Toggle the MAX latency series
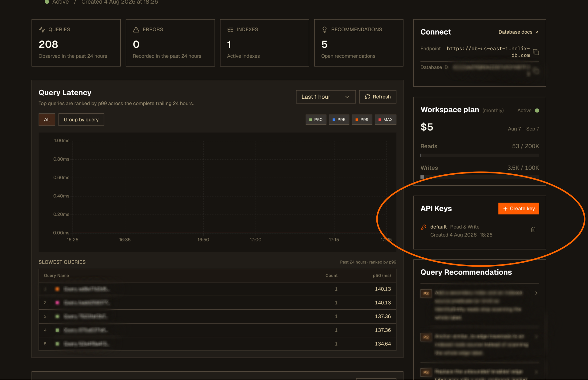Image resolution: width=588 pixels, height=380 pixels. pyautogui.click(x=386, y=120)
